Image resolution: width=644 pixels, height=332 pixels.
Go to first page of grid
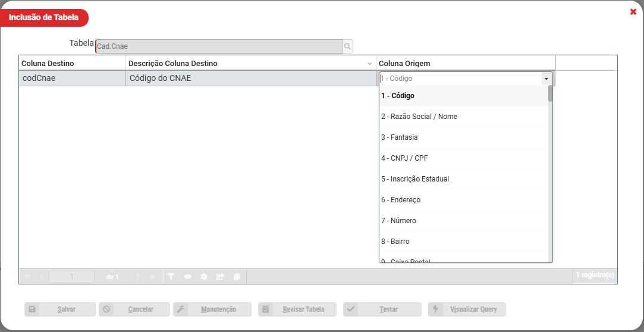[27, 277]
